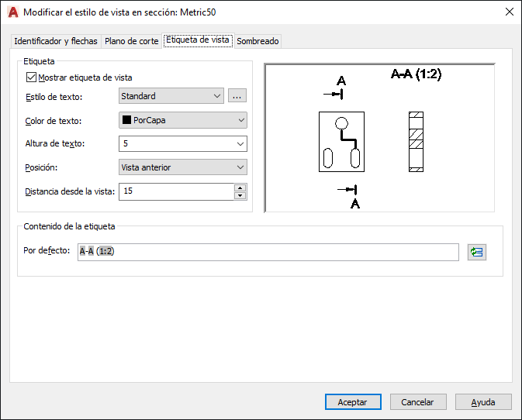Expand the Altura de texto combo box

(240, 144)
